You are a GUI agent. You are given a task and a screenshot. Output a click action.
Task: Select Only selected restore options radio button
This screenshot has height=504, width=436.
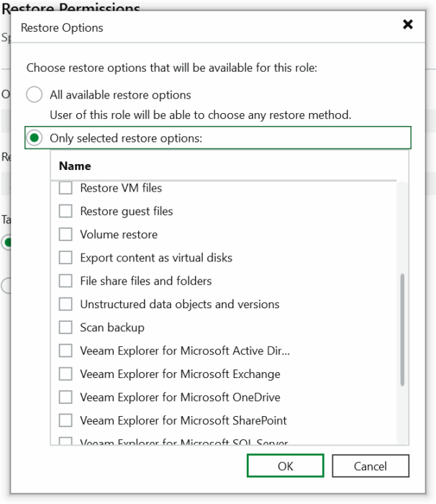pos(34,138)
